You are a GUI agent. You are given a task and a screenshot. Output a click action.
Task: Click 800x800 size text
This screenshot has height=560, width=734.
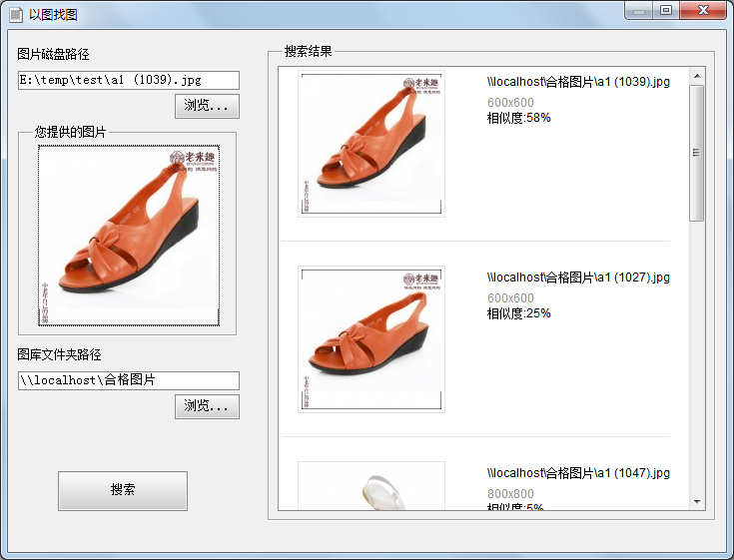pos(510,493)
